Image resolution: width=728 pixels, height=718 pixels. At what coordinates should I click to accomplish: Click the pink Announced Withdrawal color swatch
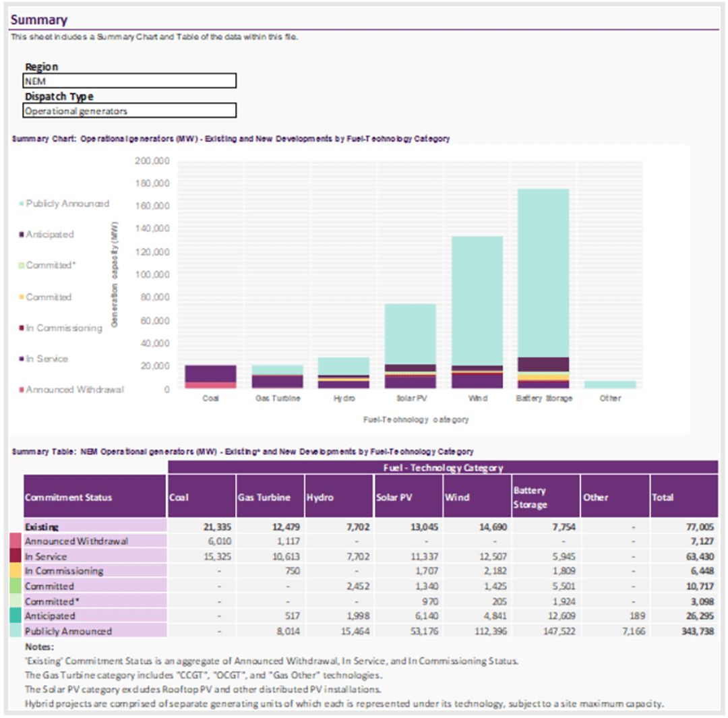tap(16, 541)
